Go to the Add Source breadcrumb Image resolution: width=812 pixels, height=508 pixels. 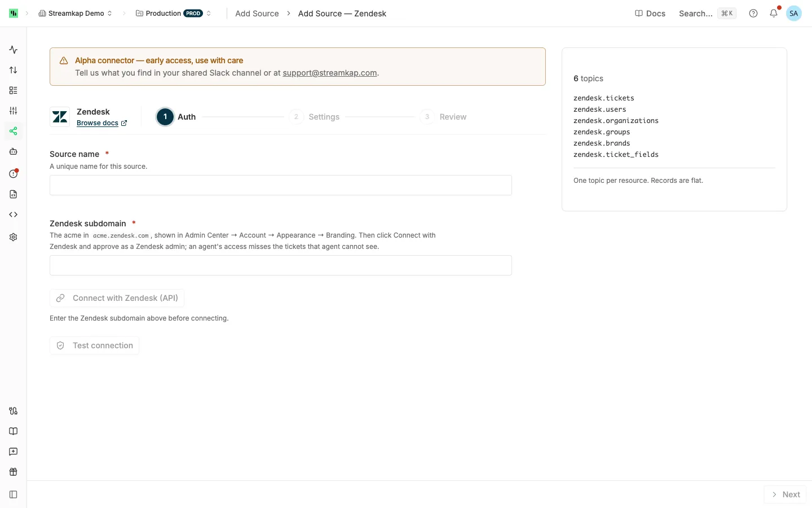tap(257, 14)
